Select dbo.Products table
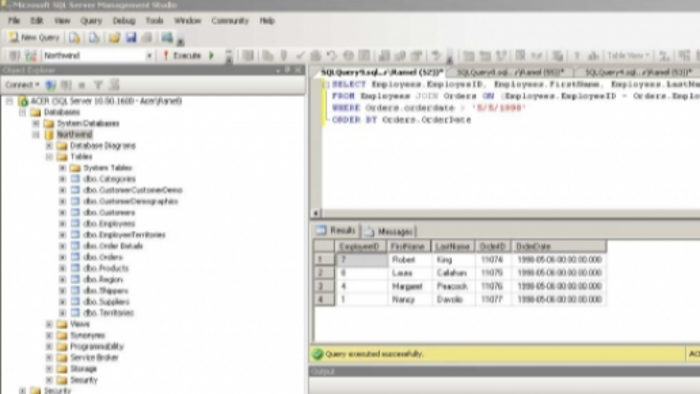700x394 pixels. [106, 269]
